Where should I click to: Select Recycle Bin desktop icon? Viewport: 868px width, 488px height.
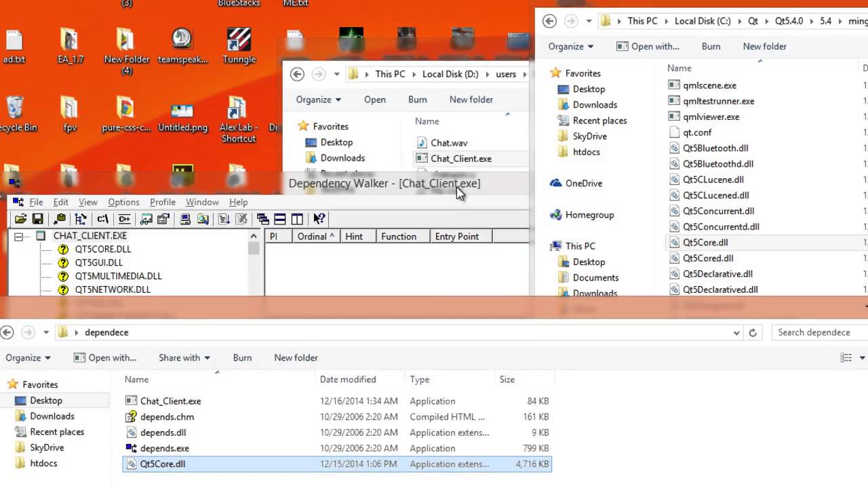coord(15,114)
